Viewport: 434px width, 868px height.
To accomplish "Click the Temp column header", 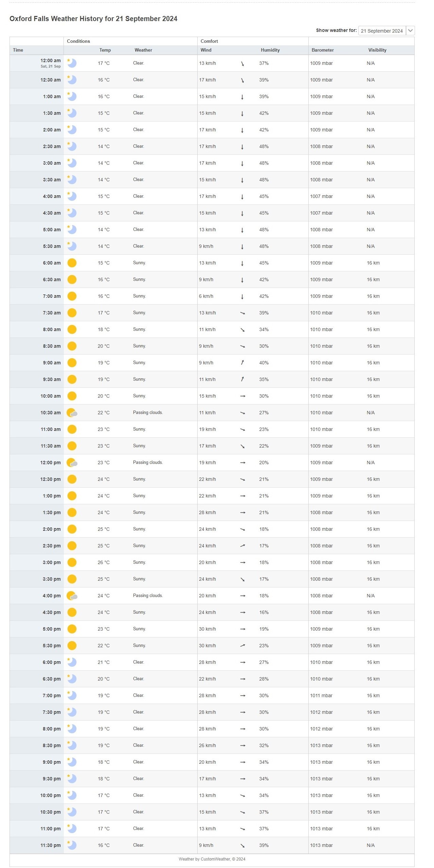I will click(x=105, y=50).
